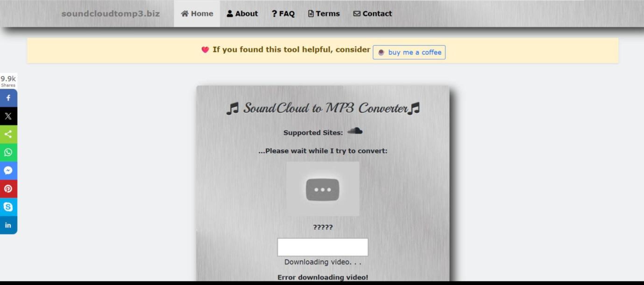Click the loading video thumbnail
Viewport: 644px width, 285px height.
pos(323,189)
